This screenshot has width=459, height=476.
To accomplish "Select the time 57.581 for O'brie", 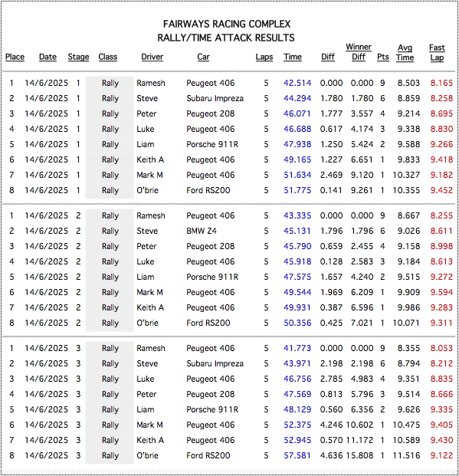I will (297, 455).
